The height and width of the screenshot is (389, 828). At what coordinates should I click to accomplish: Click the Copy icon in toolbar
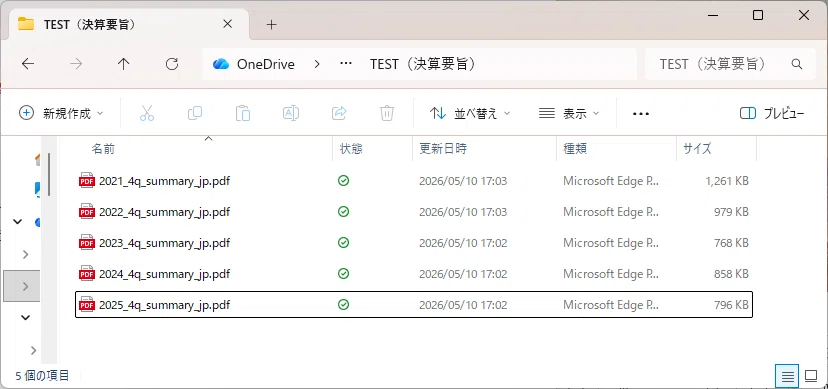point(195,113)
